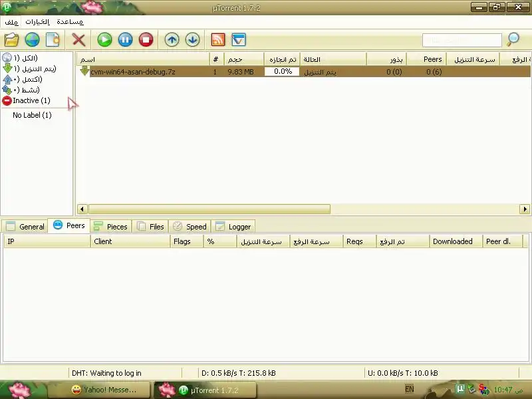Click the torrent list scroll left arrow
The height and width of the screenshot is (399, 532).
pyautogui.click(x=82, y=209)
